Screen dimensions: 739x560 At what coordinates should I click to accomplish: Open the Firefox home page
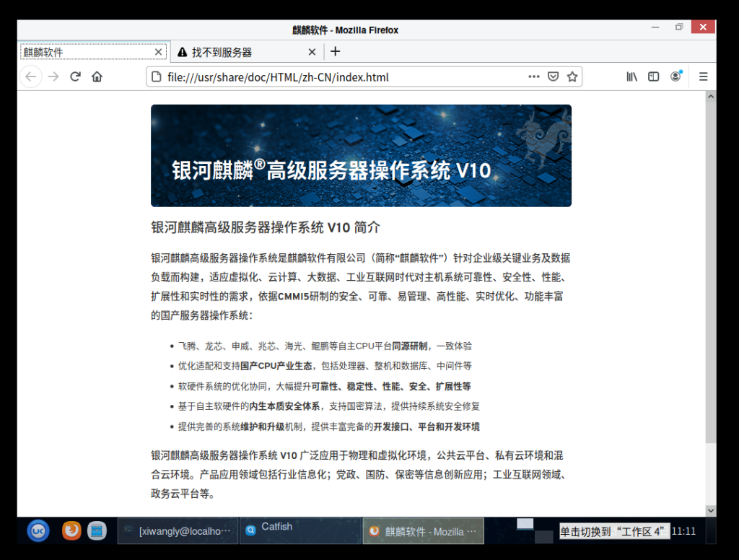97,76
